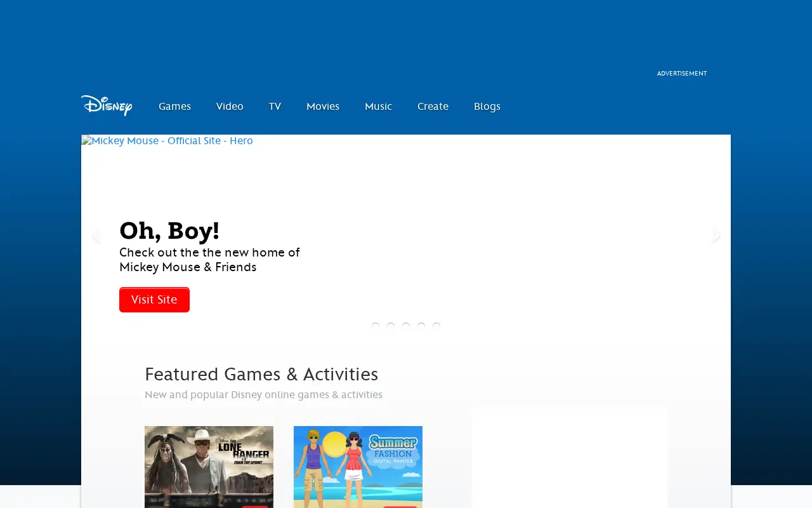Select Create in the navigation bar

tap(433, 107)
